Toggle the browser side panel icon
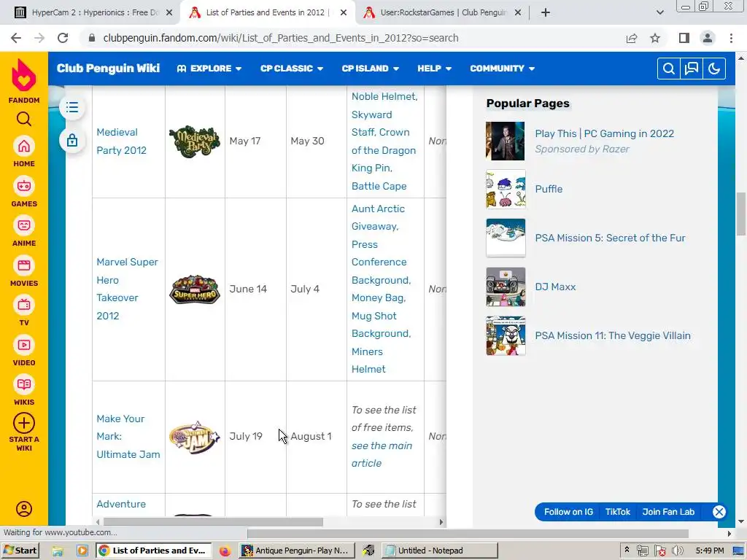 (x=684, y=38)
